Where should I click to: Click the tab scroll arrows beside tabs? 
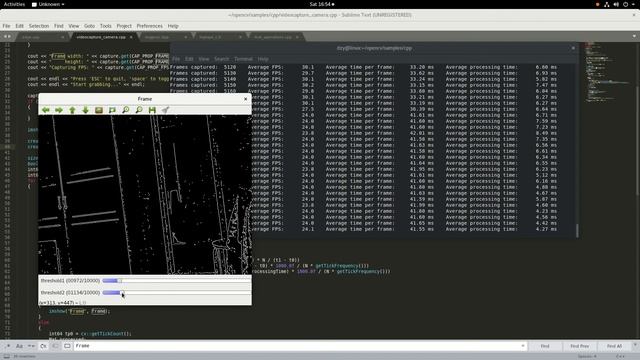[7, 37]
